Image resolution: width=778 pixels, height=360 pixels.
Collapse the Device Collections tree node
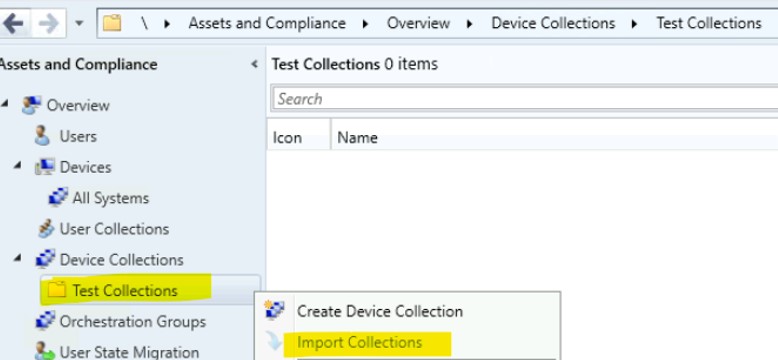tap(17, 258)
